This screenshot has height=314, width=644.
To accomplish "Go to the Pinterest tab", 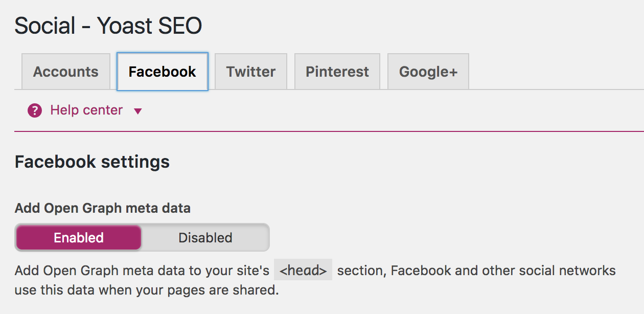I will pos(337,72).
